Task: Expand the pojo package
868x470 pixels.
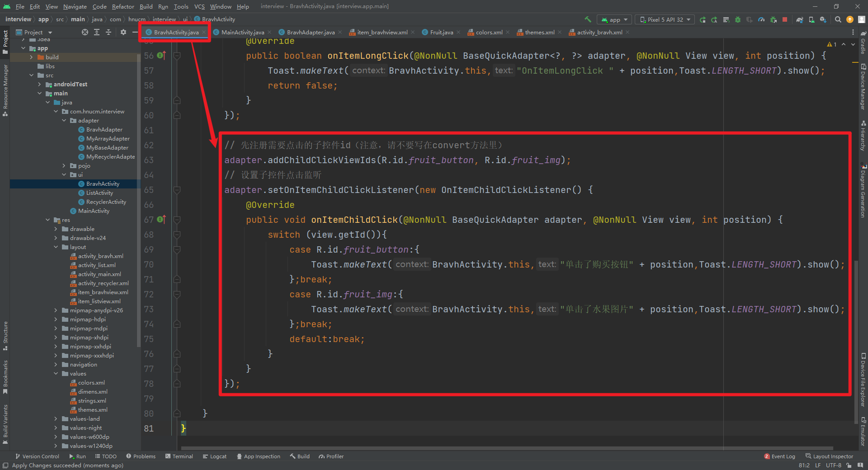Action: coord(64,166)
